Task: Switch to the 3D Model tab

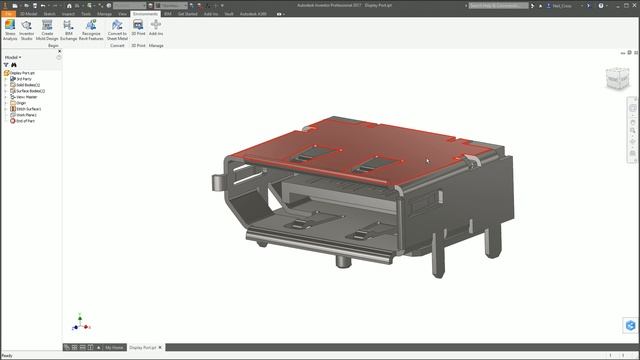Action: pyautogui.click(x=29, y=14)
